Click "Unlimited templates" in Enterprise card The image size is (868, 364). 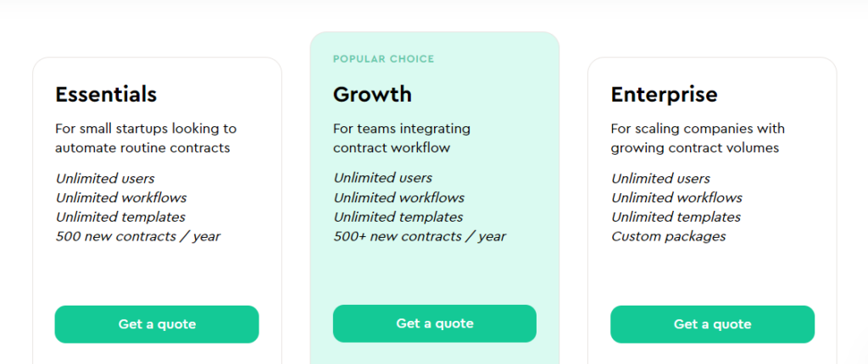(676, 217)
